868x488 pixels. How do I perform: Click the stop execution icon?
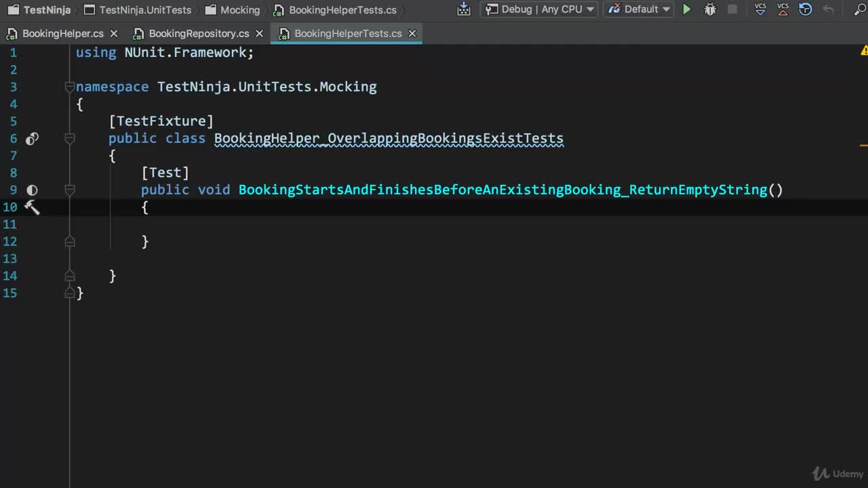click(732, 9)
